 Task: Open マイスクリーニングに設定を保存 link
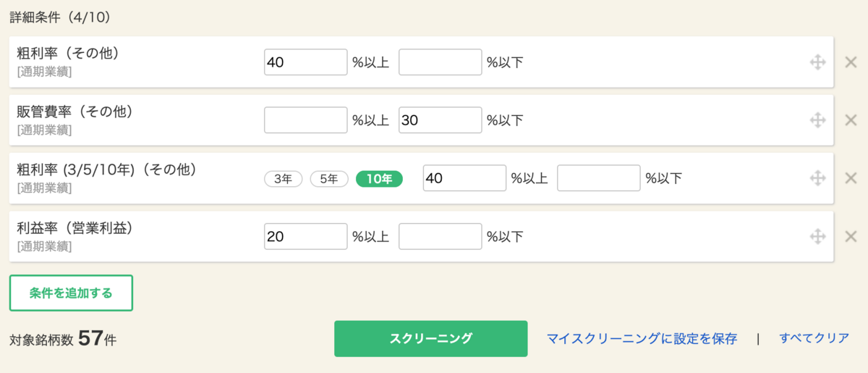642,338
